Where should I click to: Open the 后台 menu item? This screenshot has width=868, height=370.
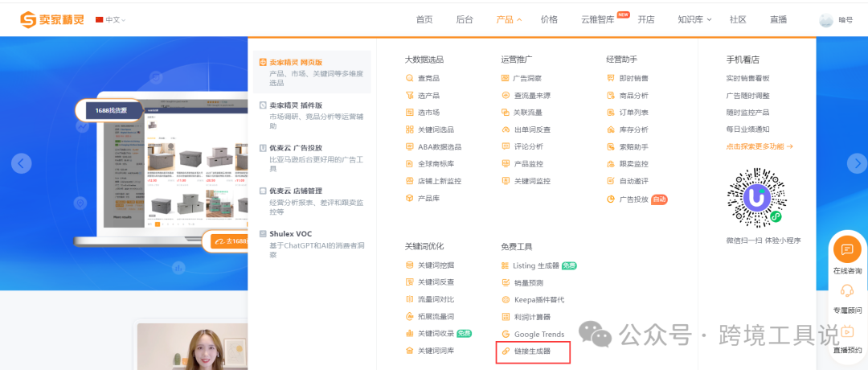pos(465,19)
